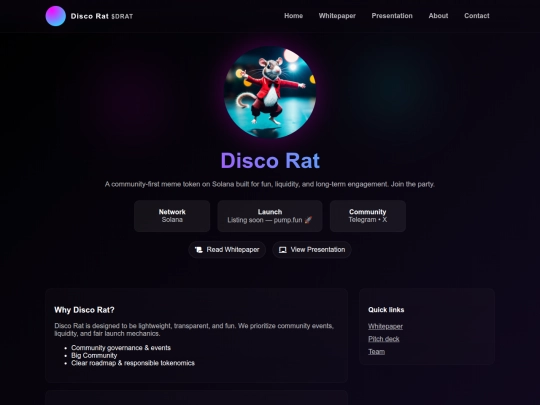Image resolution: width=540 pixels, height=405 pixels.
Task: Open the Pitch deck quick link
Action: [x=384, y=339]
